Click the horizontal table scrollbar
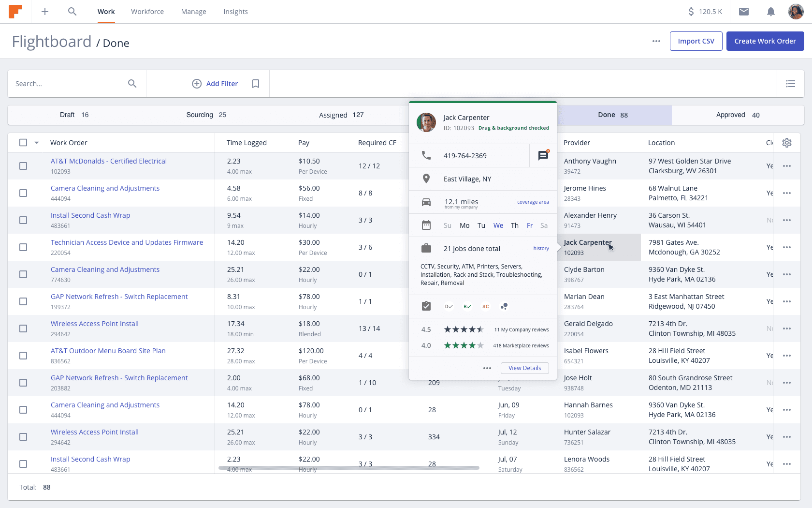Screen dimensions: 812x508 coord(348,468)
